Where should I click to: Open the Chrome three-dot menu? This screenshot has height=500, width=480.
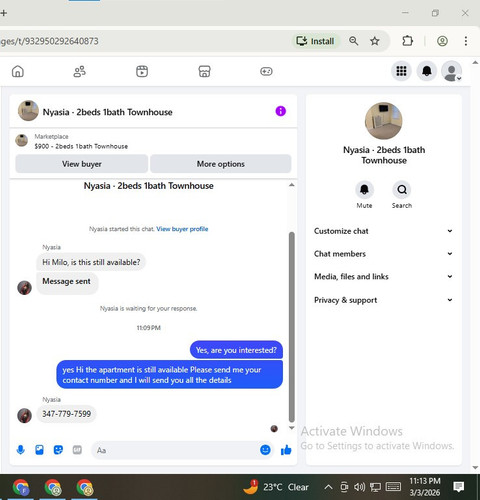point(466,41)
